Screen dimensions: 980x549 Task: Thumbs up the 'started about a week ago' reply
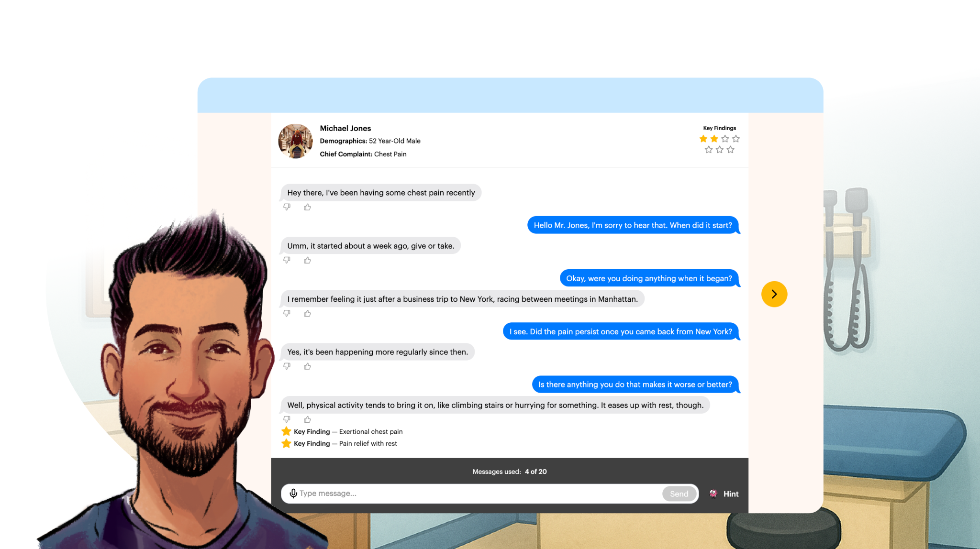pyautogui.click(x=307, y=260)
